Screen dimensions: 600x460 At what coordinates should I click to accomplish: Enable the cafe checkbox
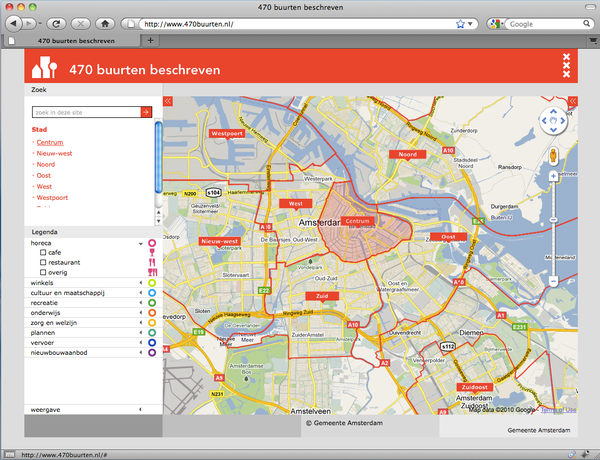(x=43, y=253)
